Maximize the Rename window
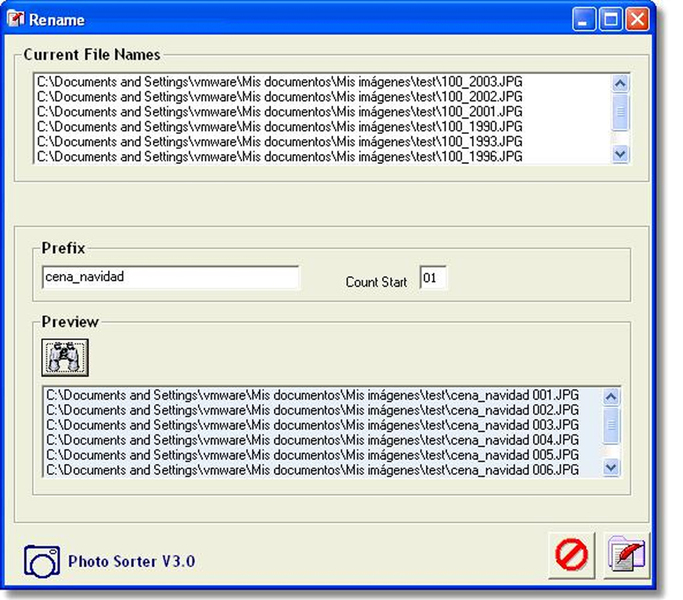The width and height of the screenshot is (683, 600). point(610,19)
